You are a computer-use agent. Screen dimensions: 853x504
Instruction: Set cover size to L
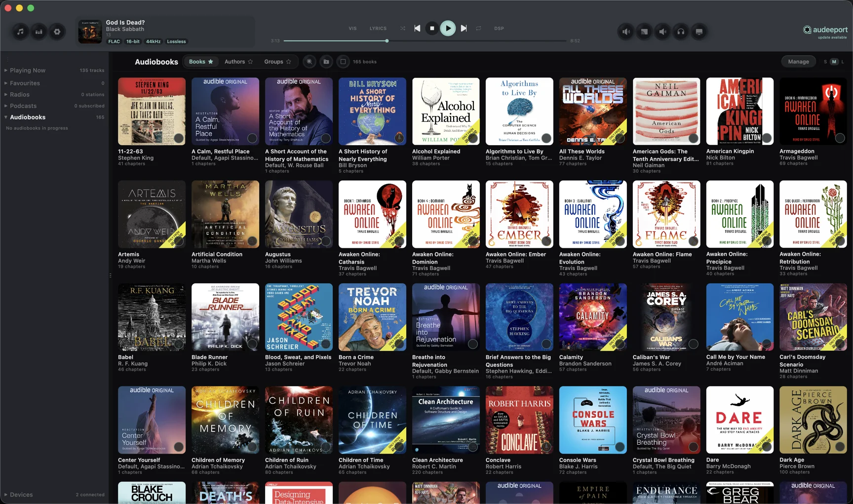coord(843,62)
